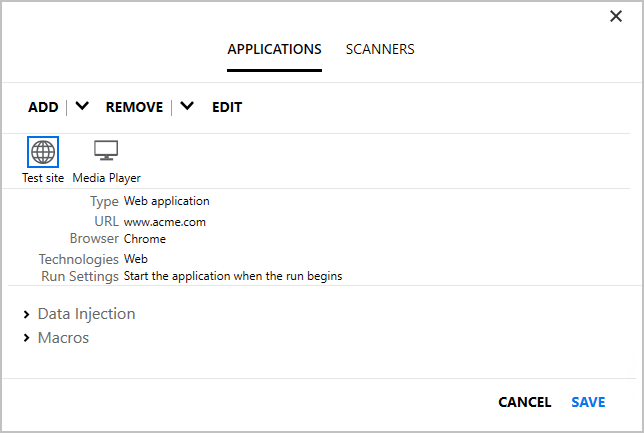This screenshot has height=433, width=644.
Task: Click the ADD button
Action: tap(43, 107)
